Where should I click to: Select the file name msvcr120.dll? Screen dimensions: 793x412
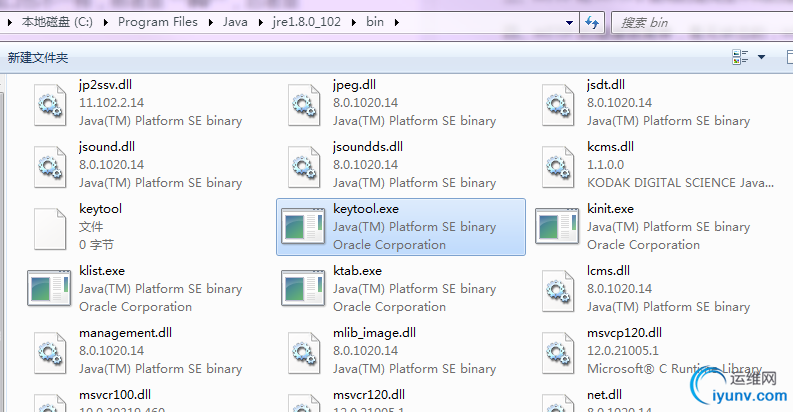369,395
